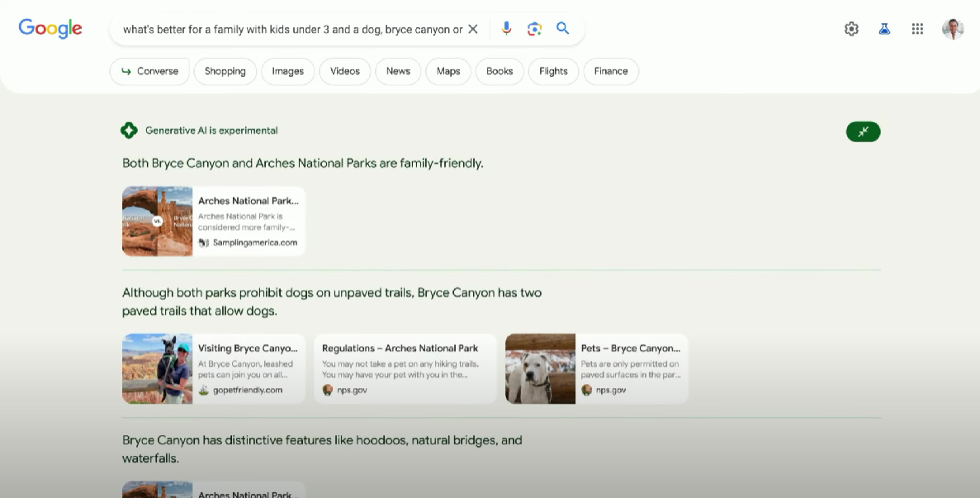Open Search Labs flask icon
Viewport: 980px width, 498px height.
(884, 29)
